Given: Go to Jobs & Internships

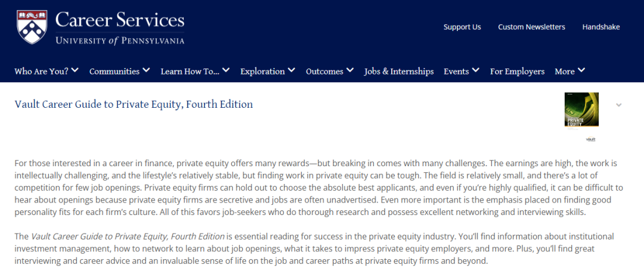Looking at the screenshot, I should [x=399, y=71].
